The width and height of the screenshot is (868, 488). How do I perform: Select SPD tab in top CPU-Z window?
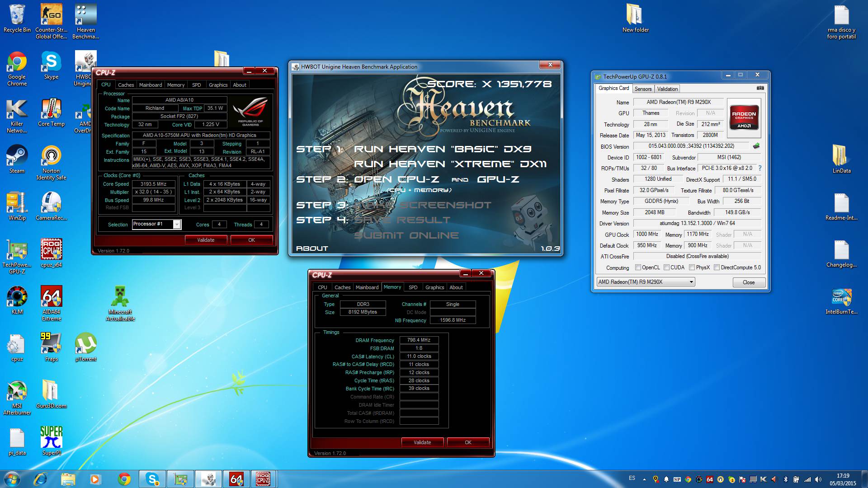[196, 85]
